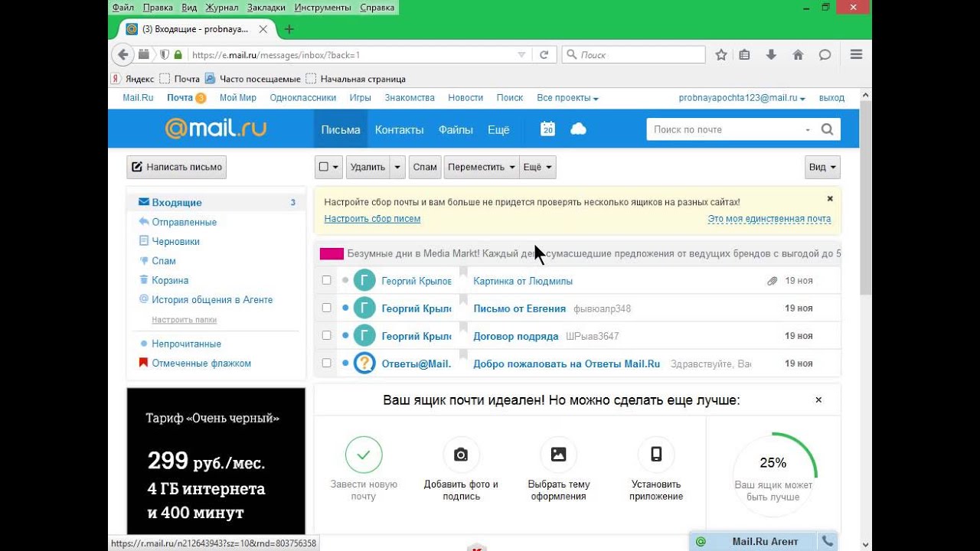The image size is (980, 551).
Task: Open the Корзина folder
Action: (170, 280)
